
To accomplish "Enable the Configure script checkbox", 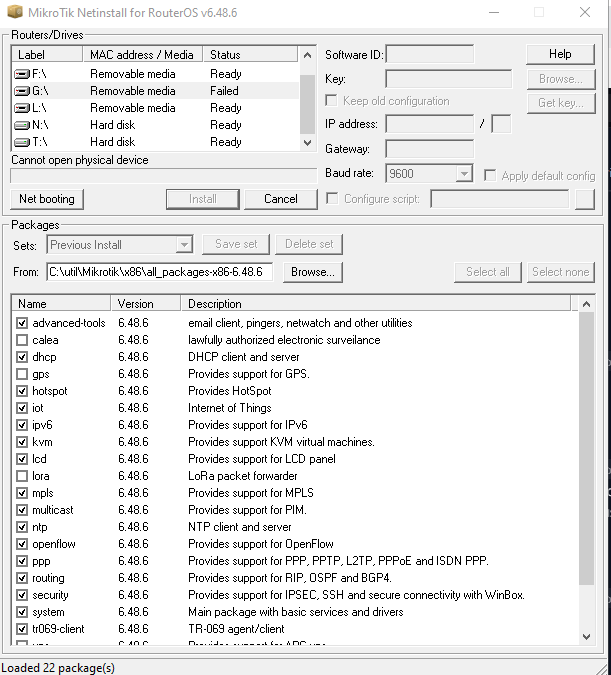I will [332, 198].
